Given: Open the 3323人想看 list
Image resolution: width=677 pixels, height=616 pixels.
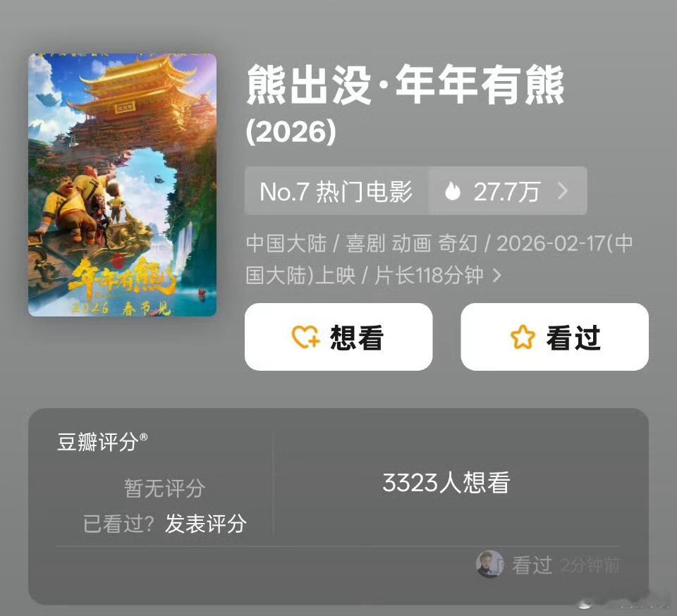Looking at the screenshot, I should tap(446, 482).
